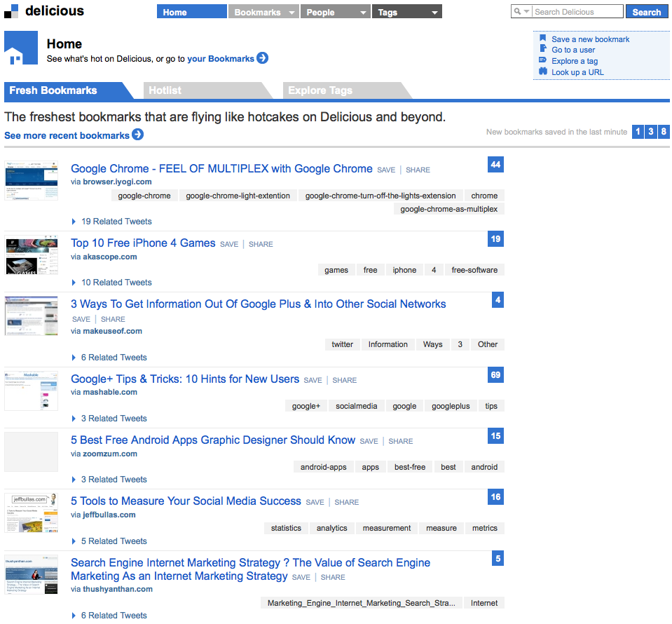Open thumbnail of iPhone 4 Games bookmark
The image size is (672, 624).
click(32, 255)
